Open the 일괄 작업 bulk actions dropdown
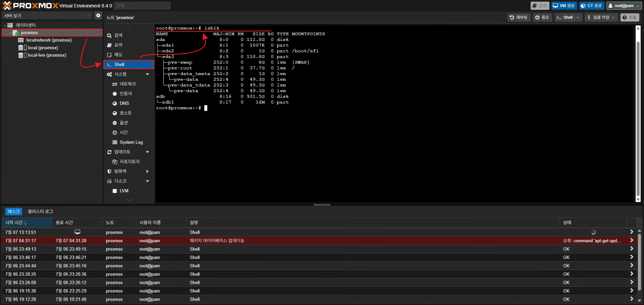The height and width of the screenshot is (305, 644). pyautogui.click(x=601, y=17)
